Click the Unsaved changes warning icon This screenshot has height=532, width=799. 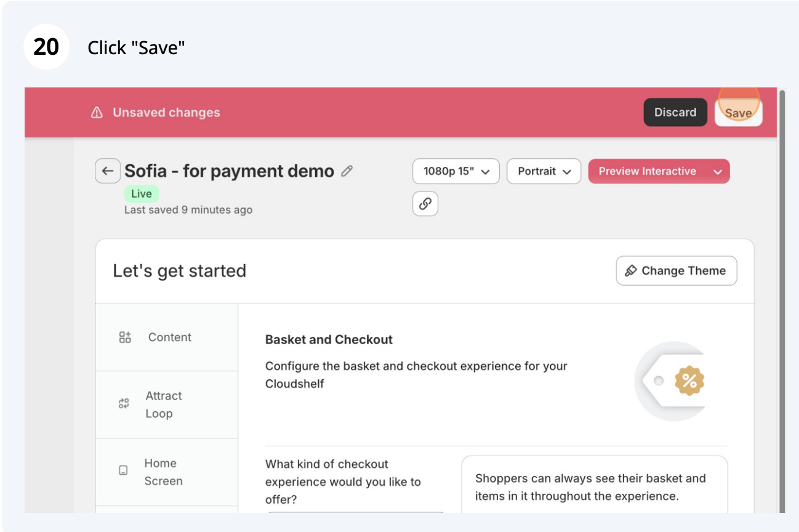pos(97,113)
